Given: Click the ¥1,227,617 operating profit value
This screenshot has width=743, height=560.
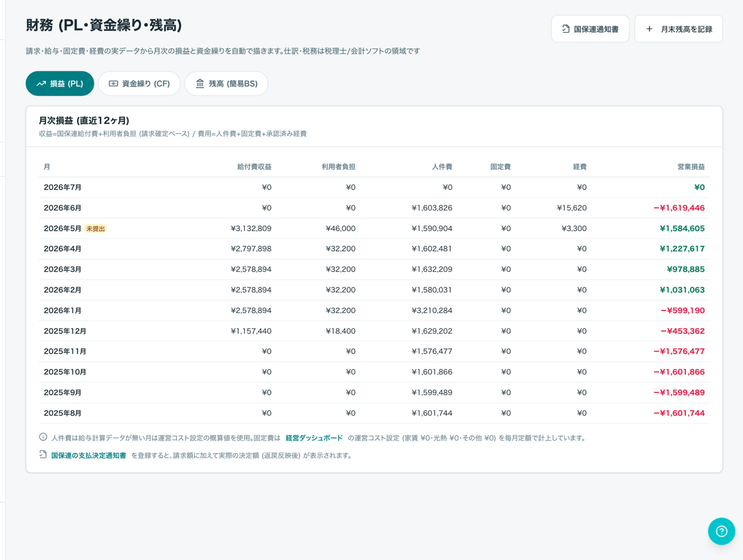Looking at the screenshot, I should point(682,249).
